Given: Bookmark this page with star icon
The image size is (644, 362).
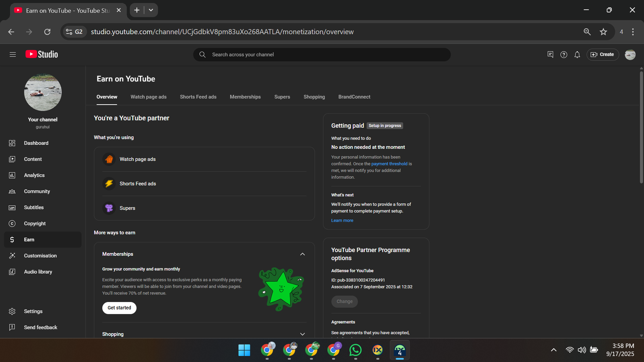Looking at the screenshot, I should (x=603, y=32).
